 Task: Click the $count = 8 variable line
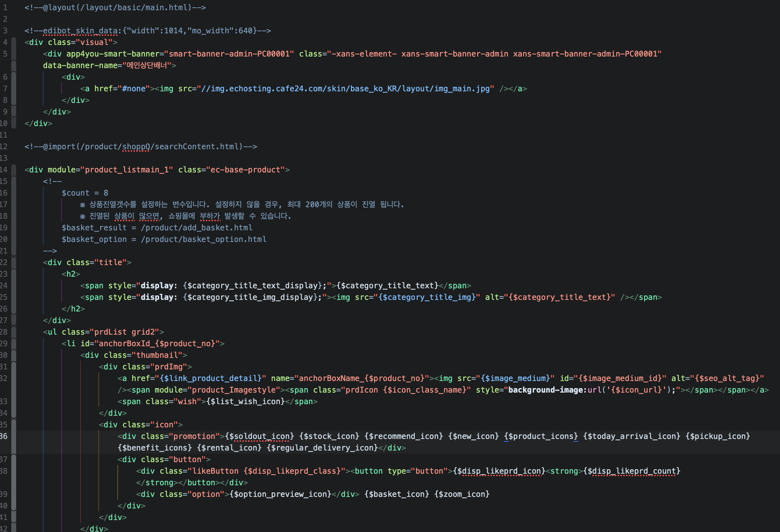point(85,193)
